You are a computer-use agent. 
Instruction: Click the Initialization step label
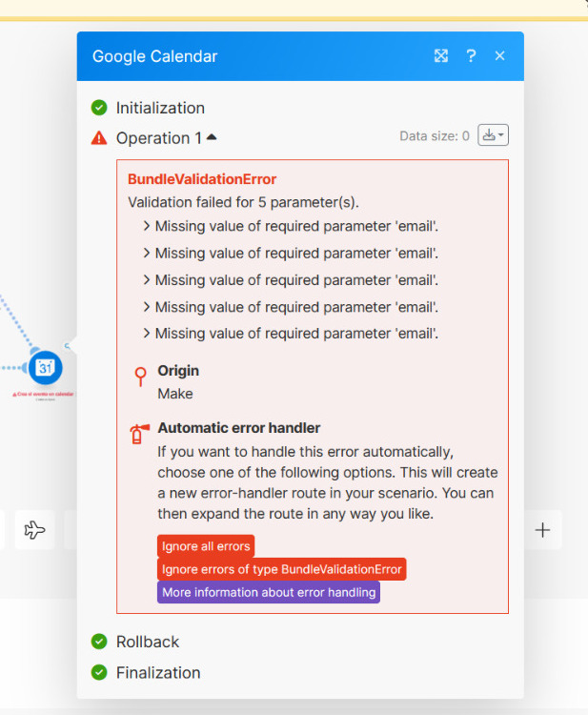(160, 108)
